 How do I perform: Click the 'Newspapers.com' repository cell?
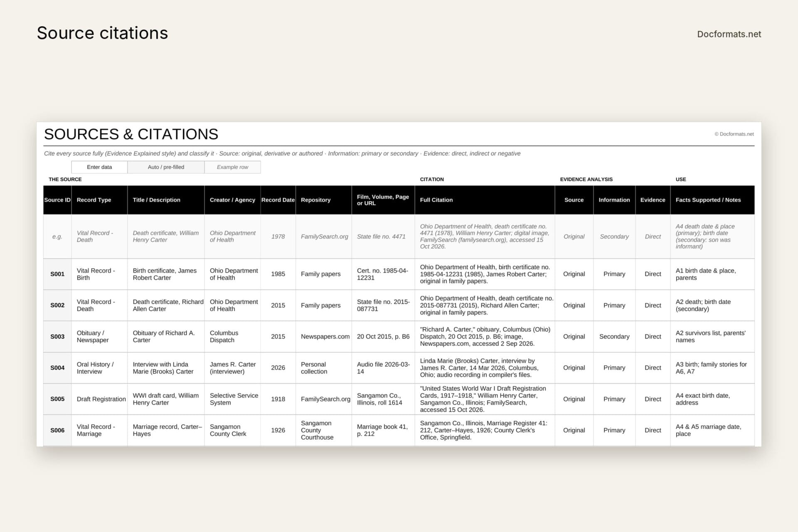click(324, 337)
